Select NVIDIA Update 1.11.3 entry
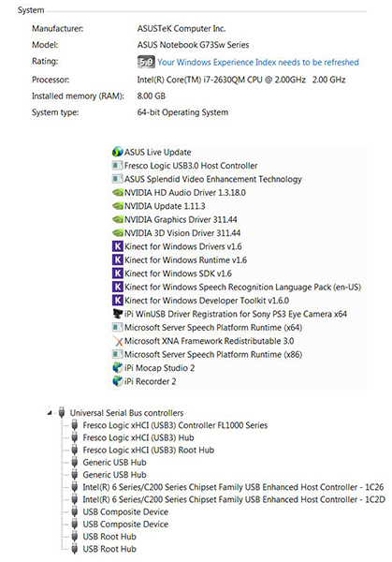This screenshot has width=392, height=562. (x=165, y=206)
